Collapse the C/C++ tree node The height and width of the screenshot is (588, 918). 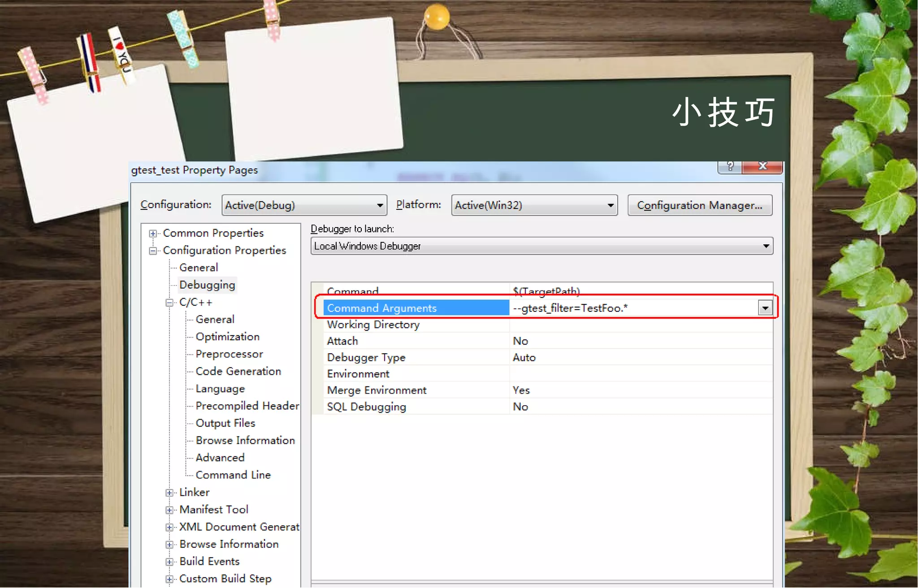pos(169,303)
